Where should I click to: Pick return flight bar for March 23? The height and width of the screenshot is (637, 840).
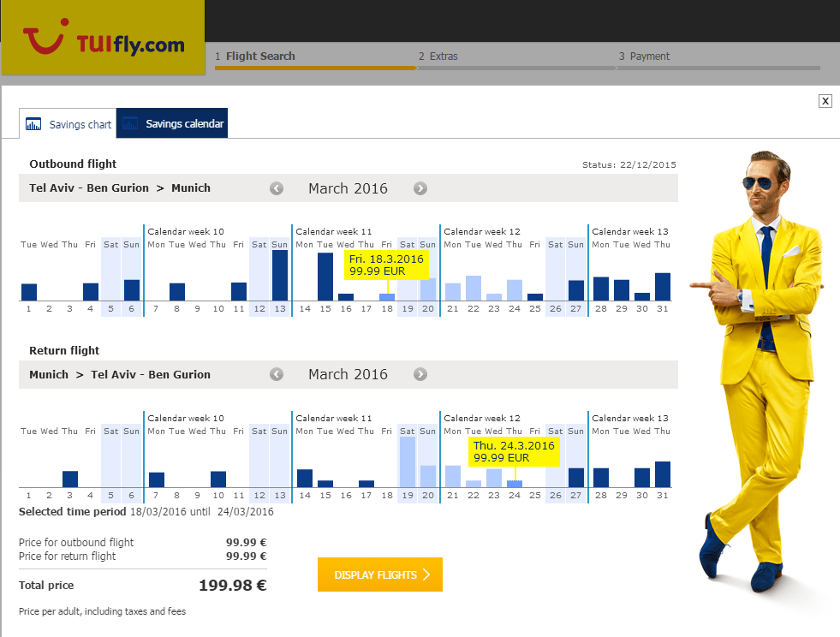(494, 478)
